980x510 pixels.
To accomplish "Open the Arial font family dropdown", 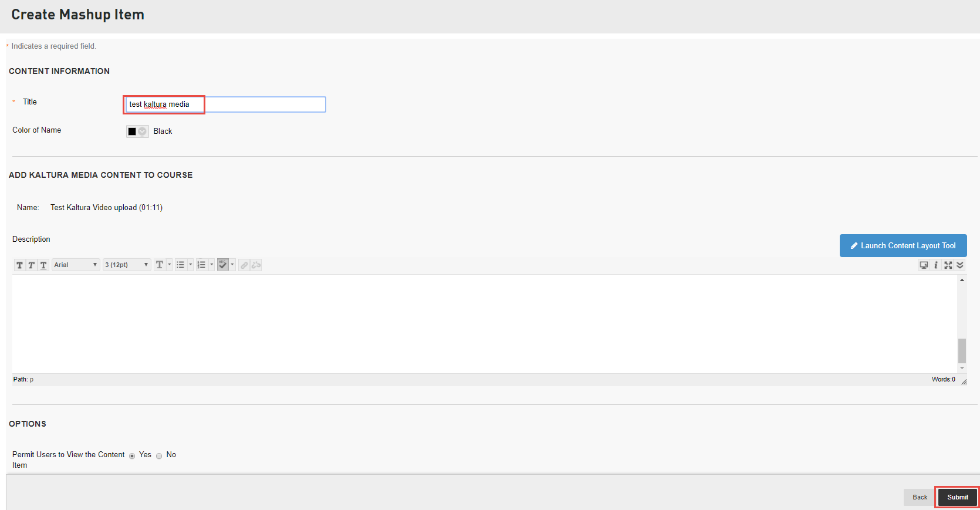I will coord(76,265).
